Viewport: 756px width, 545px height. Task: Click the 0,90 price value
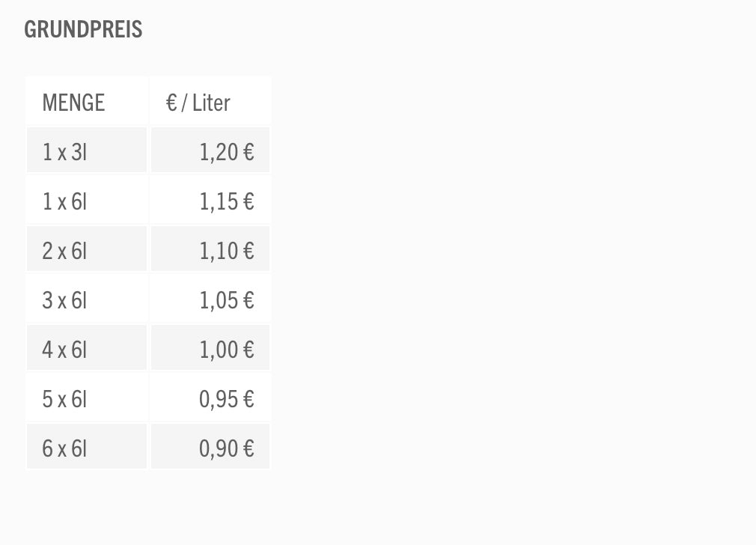coord(219,448)
